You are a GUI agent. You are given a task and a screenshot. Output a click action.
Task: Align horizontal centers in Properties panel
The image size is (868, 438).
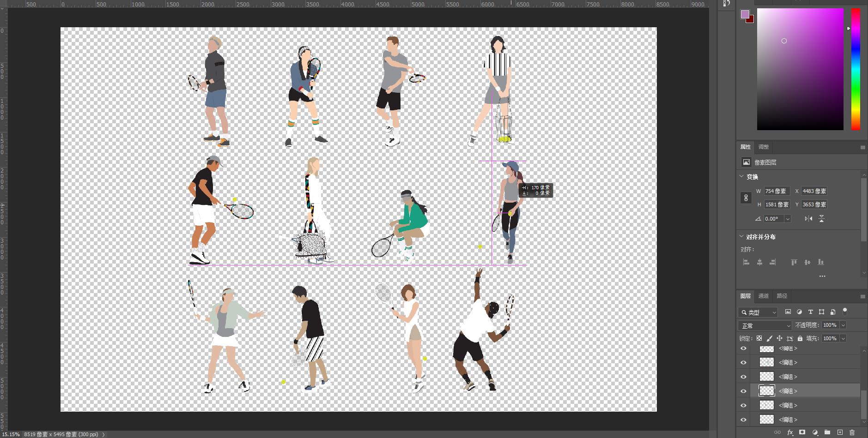tap(759, 262)
